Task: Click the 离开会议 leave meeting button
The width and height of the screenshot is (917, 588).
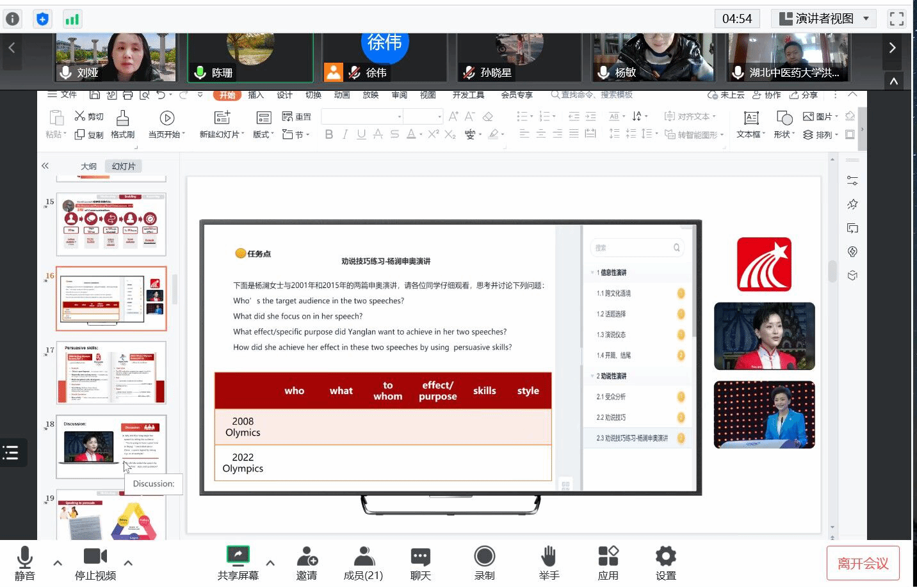Action: click(x=863, y=563)
